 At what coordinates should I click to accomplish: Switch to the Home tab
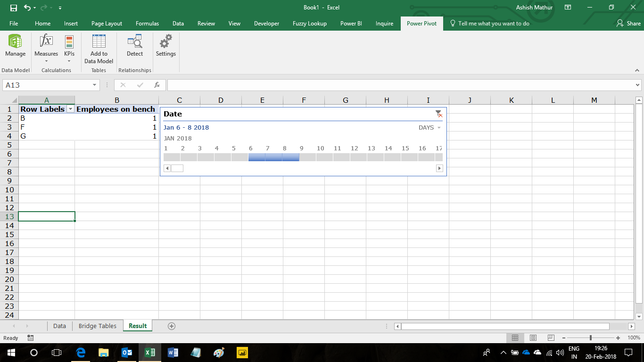[42, 24]
